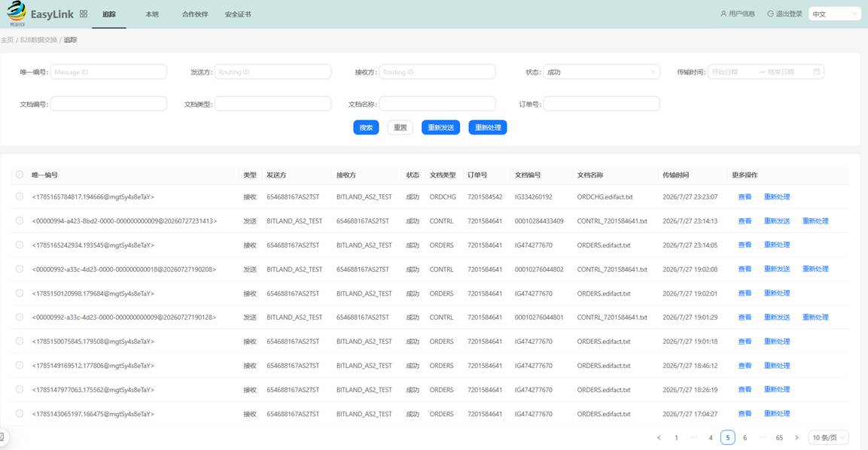Image resolution: width=868 pixels, height=450 pixels.
Task: Focus the 文档名称 input field
Action: click(x=437, y=104)
